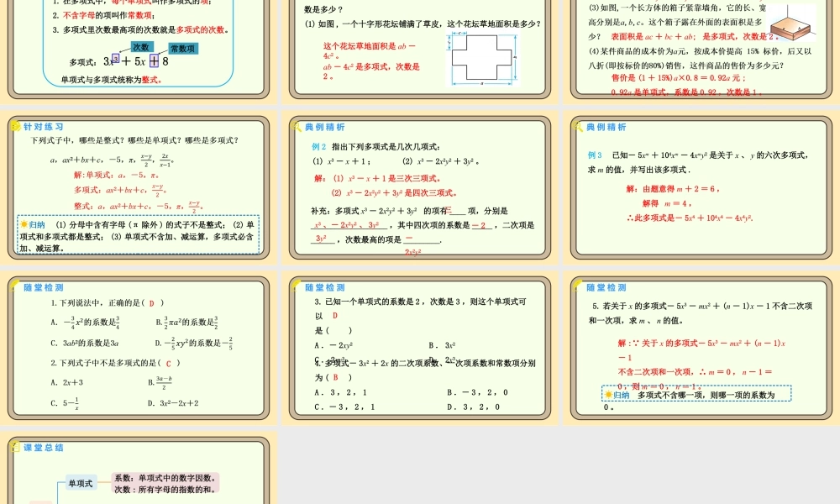Image resolution: width=840 pixels, height=504 pixels.
Task: Open the 常数项 callout on the polynomial slide
Action: click(x=184, y=49)
